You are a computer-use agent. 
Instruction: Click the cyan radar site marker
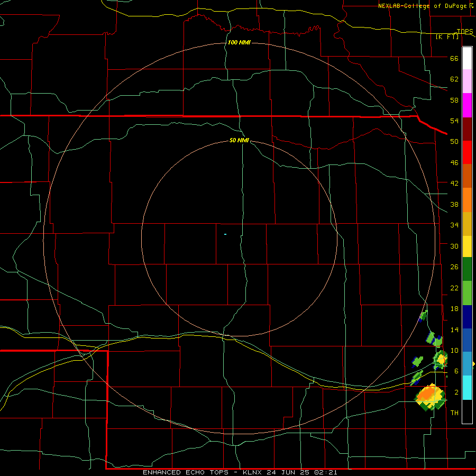[x=225, y=234]
